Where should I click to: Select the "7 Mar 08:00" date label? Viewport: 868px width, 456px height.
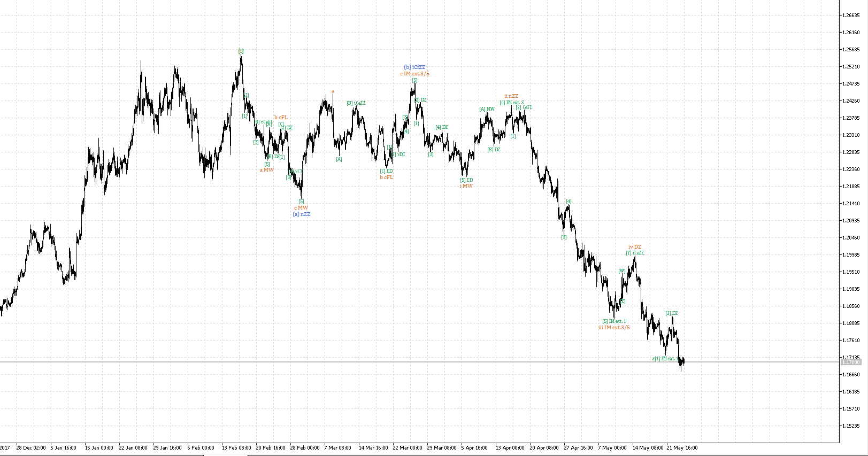click(x=338, y=448)
